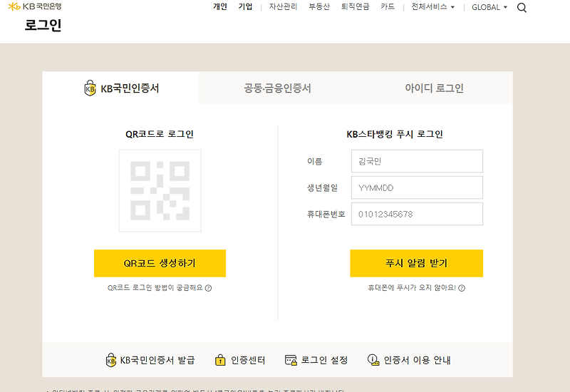The width and height of the screenshot is (570, 392).
Task: Select the 기업 menu item
Action: coord(245,6)
